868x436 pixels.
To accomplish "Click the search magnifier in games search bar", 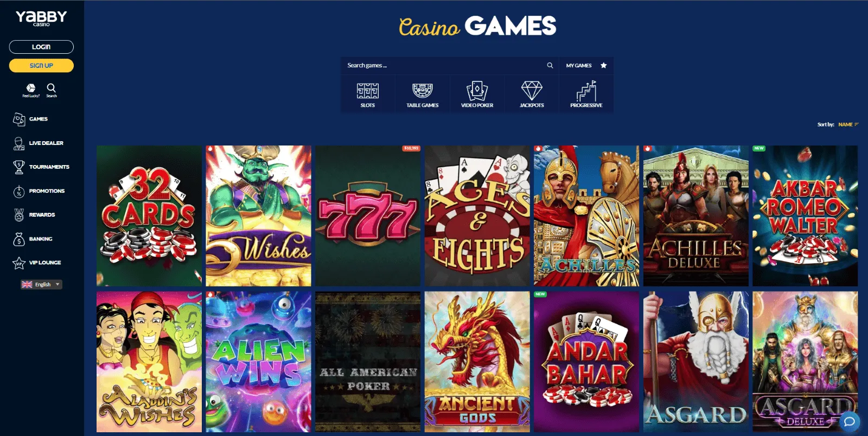I will tap(550, 65).
